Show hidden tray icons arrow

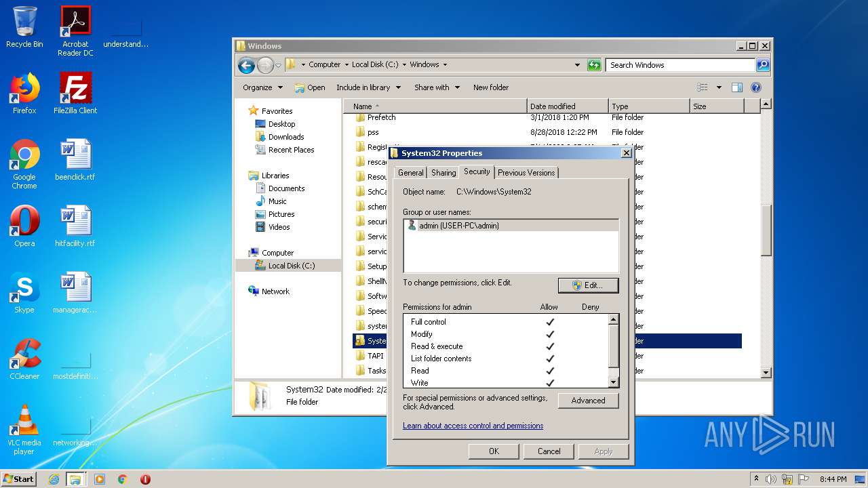coord(756,479)
